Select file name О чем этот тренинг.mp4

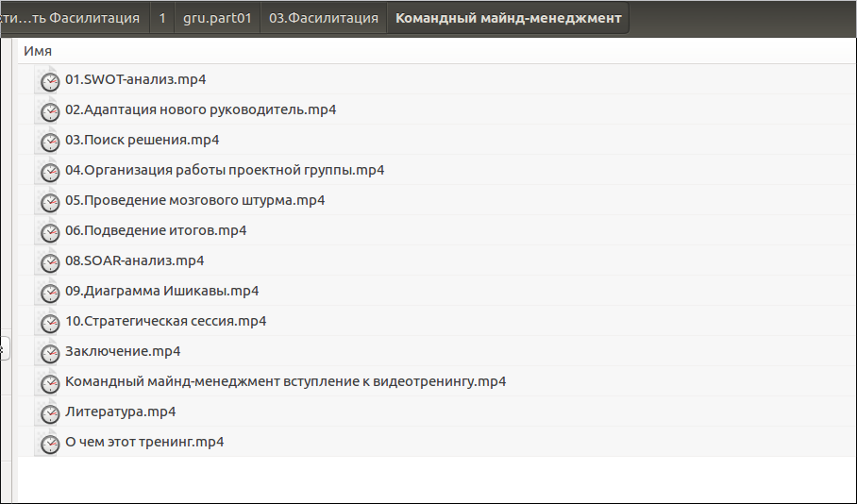(x=144, y=442)
